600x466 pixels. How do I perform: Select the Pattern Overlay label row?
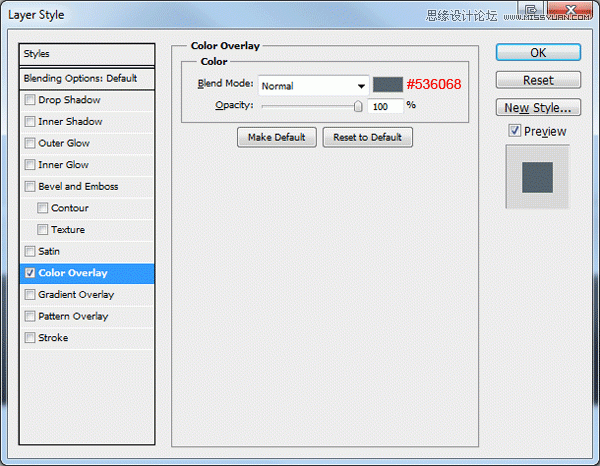click(x=87, y=316)
